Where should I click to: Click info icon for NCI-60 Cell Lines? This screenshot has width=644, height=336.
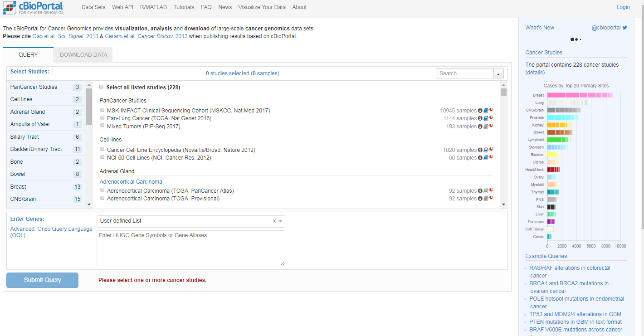(x=480, y=158)
